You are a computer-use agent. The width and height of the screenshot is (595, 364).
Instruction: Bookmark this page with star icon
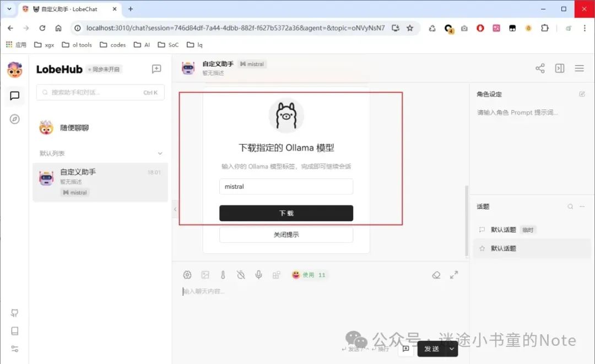point(410,28)
